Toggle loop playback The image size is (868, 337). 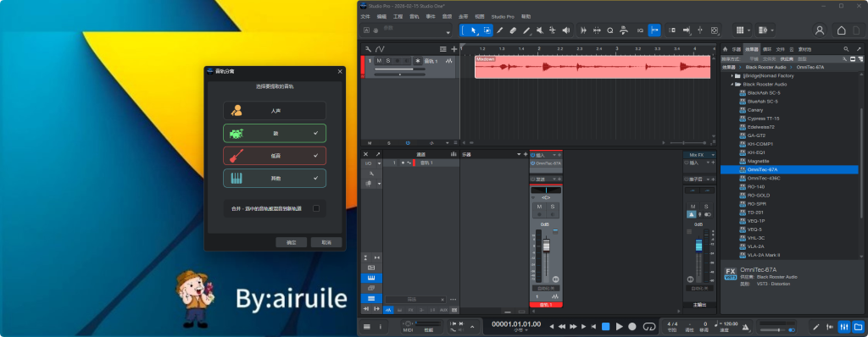pos(648,327)
